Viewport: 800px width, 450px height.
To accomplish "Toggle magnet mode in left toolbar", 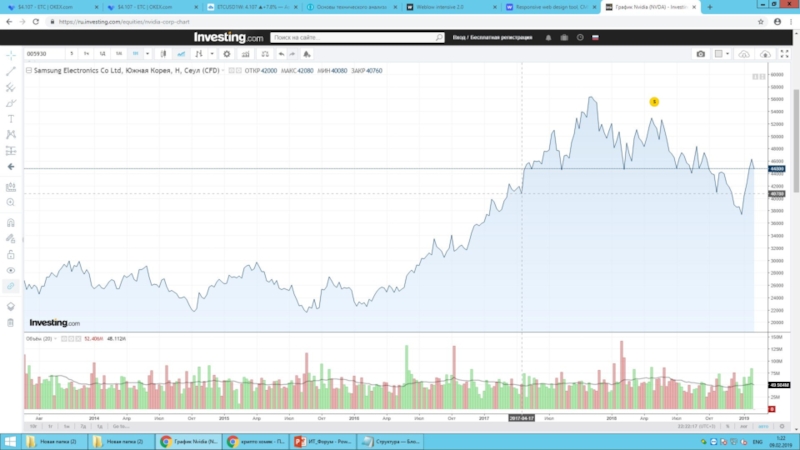I will pos(11,222).
